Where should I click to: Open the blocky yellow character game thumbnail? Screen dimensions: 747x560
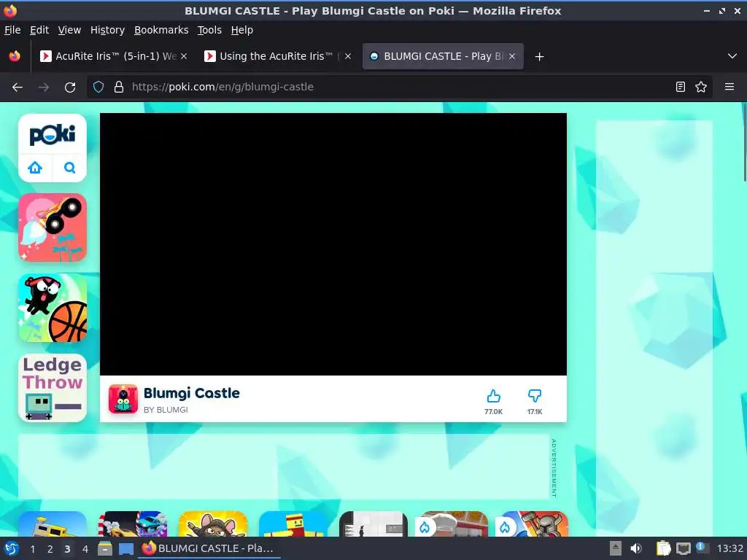click(293, 524)
